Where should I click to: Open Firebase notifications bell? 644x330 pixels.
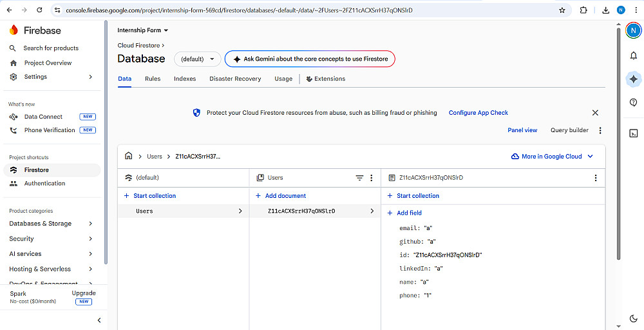click(x=634, y=55)
